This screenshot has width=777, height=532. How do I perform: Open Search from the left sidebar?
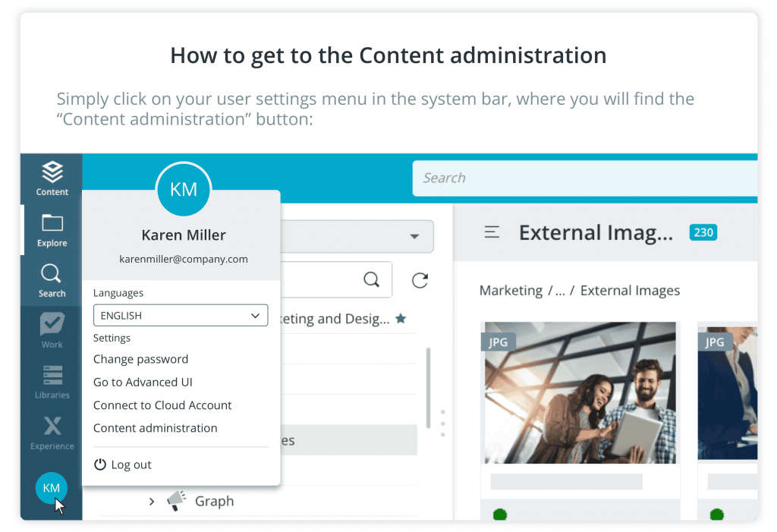coord(52,280)
